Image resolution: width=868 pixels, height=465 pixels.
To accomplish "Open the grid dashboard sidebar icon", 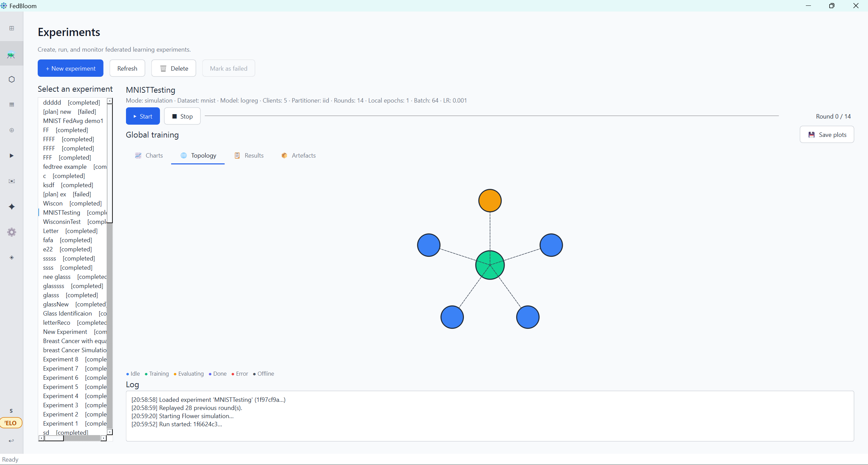I will (12, 28).
